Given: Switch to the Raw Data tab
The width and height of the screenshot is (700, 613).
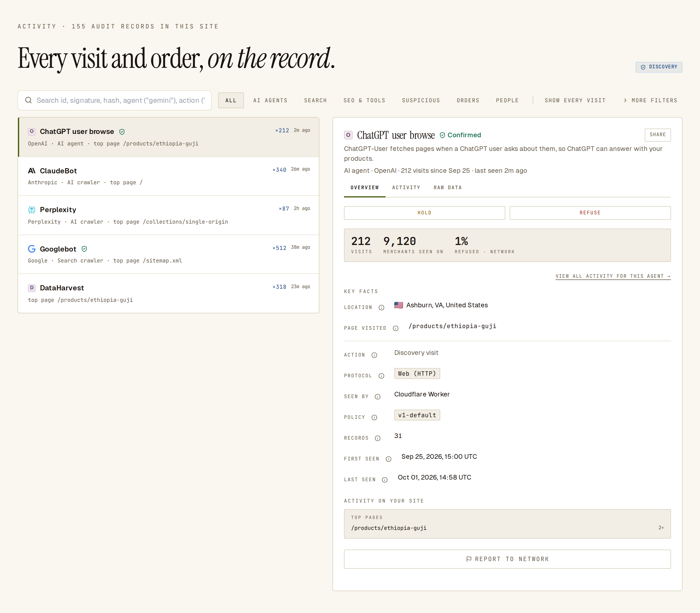Looking at the screenshot, I should pos(448,188).
